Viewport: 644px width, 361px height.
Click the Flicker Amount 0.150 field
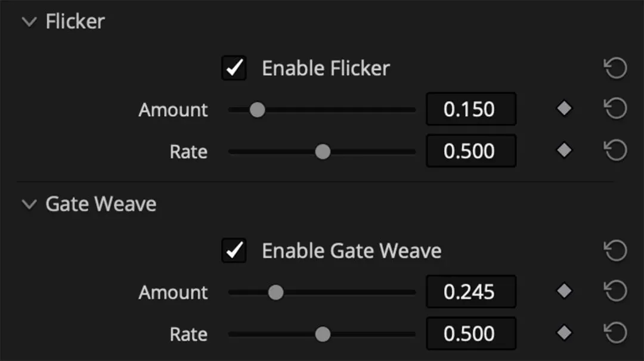470,109
